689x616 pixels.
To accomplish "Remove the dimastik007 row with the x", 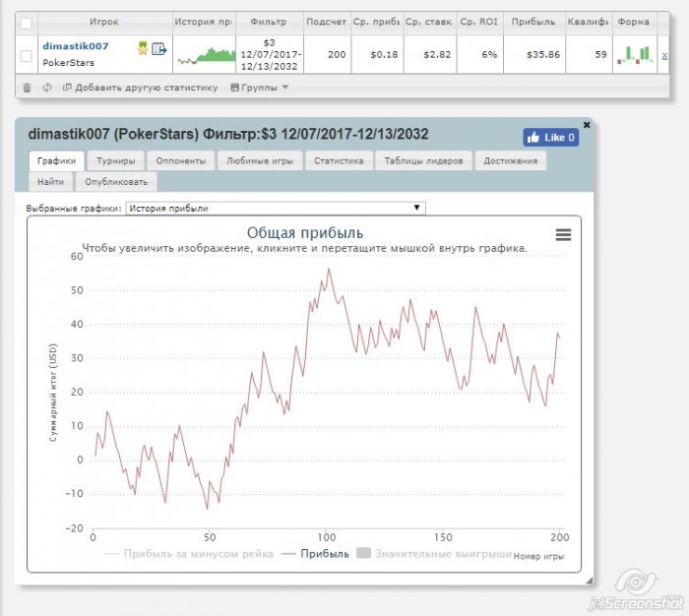I will pos(664,56).
